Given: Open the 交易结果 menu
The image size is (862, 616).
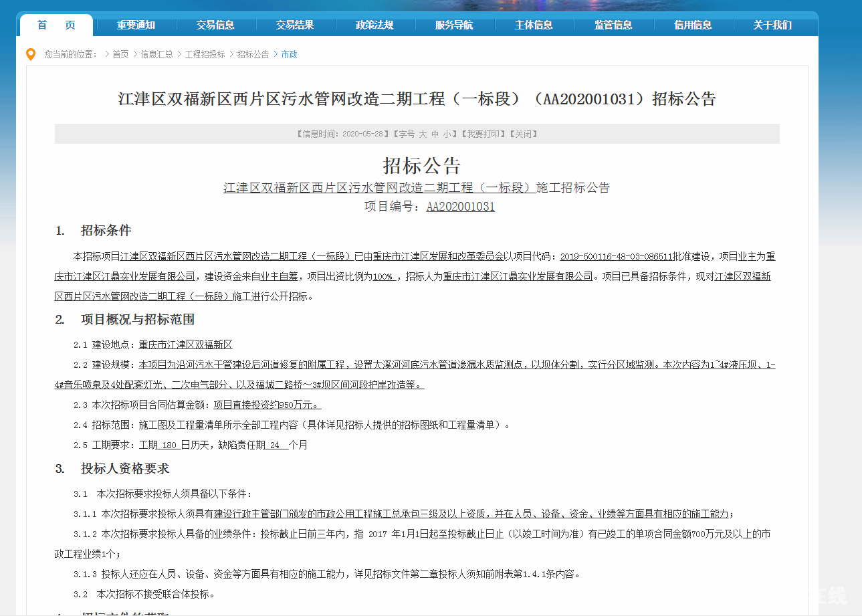Looking at the screenshot, I should pyautogui.click(x=295, y=25).
